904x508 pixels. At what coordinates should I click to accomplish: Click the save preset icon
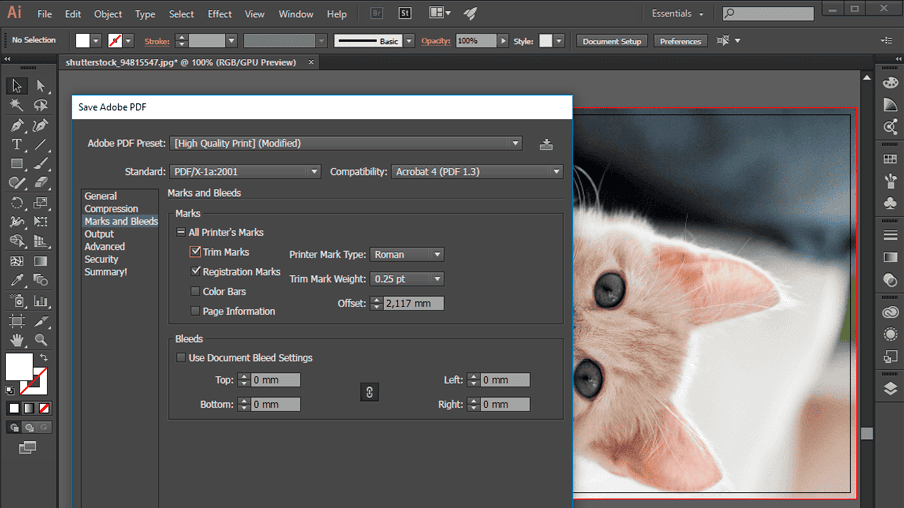click(546, 144)
